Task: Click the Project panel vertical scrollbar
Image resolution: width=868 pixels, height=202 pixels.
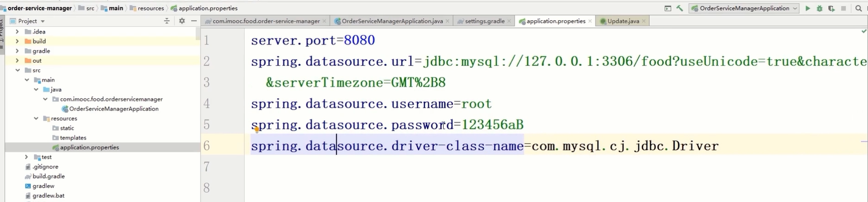Action: (x=198, y=34)
